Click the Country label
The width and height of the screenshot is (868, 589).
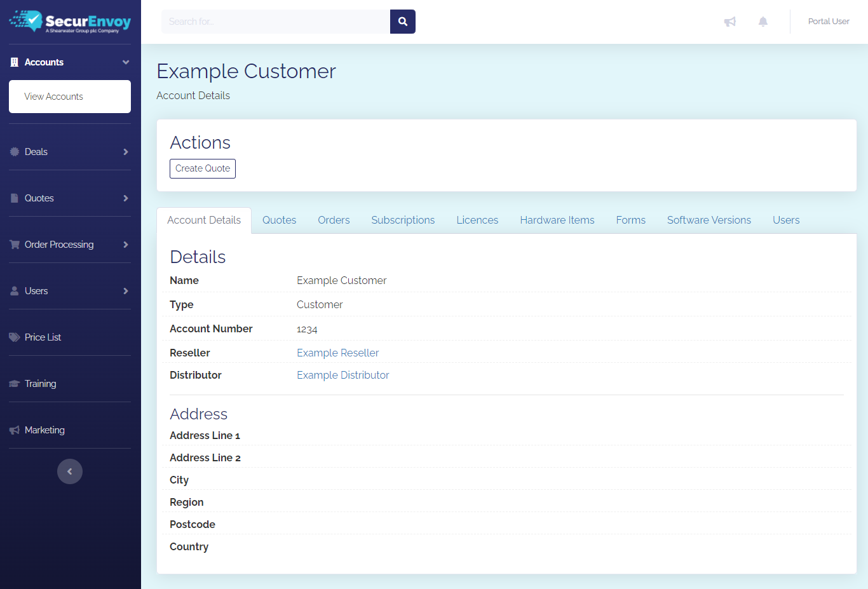click(x=189, y=546)
